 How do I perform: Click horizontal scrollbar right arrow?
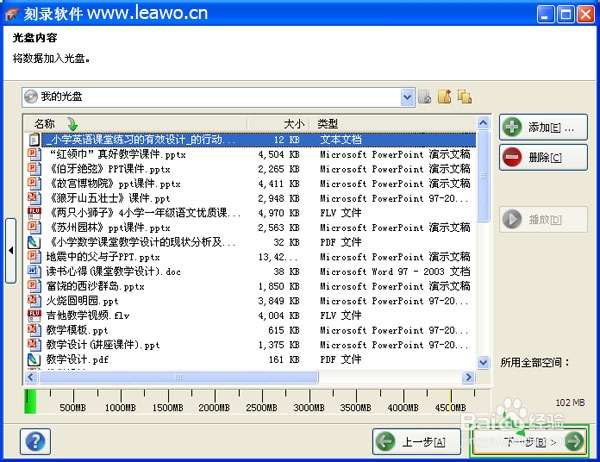point(468,377)
